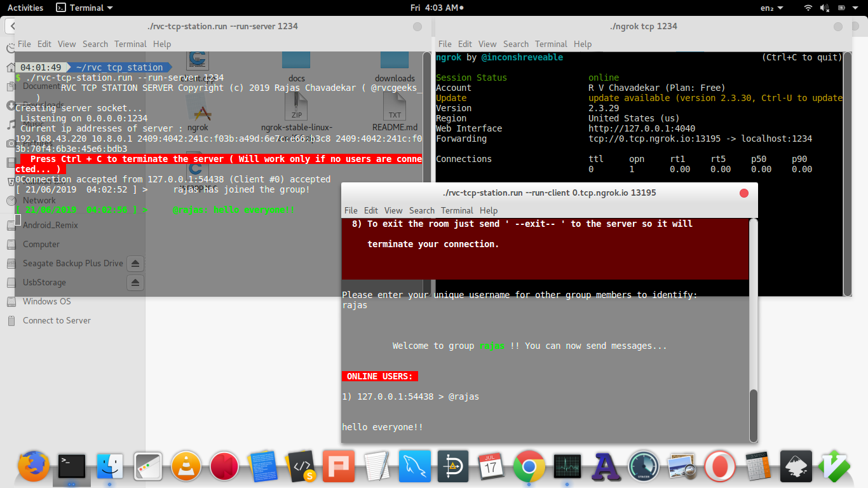Open Search menu in the client terminal

pyautogui.click(x=422, y=210)
